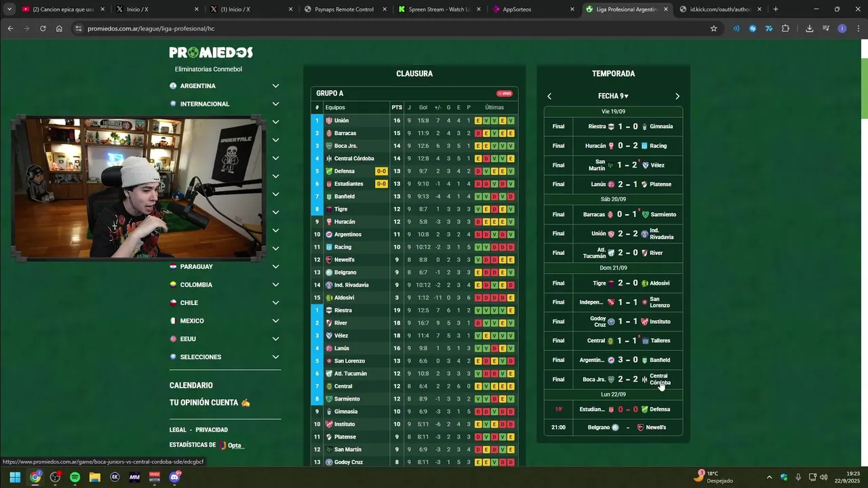Open the browser home page button
The image size is (868, 488).
[x=59, y=28]
